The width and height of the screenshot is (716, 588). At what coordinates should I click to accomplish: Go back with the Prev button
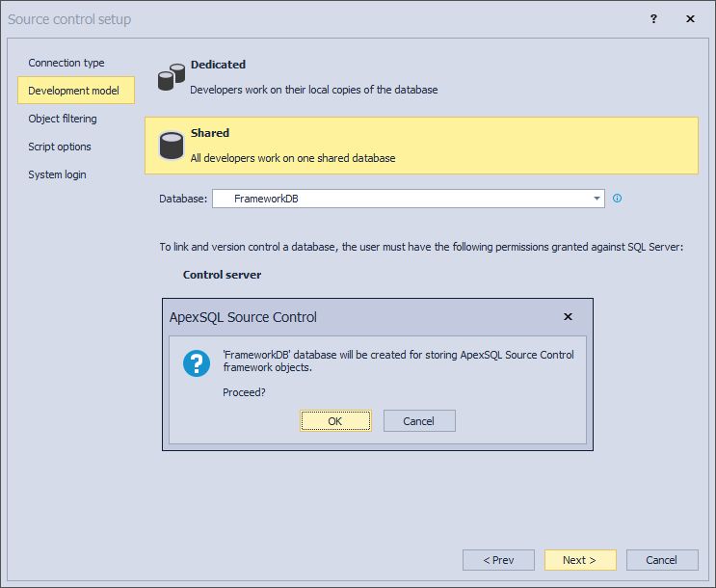point(498,560)
